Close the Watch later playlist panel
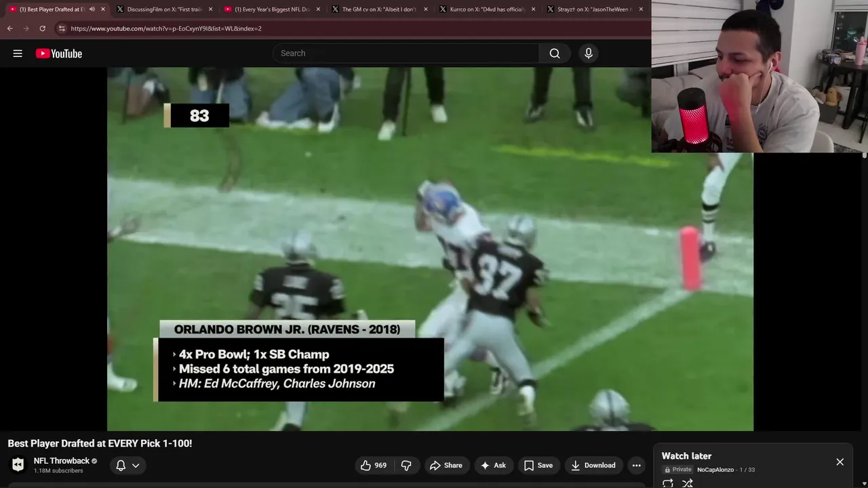868x488 pixels. tap(840, 462)
